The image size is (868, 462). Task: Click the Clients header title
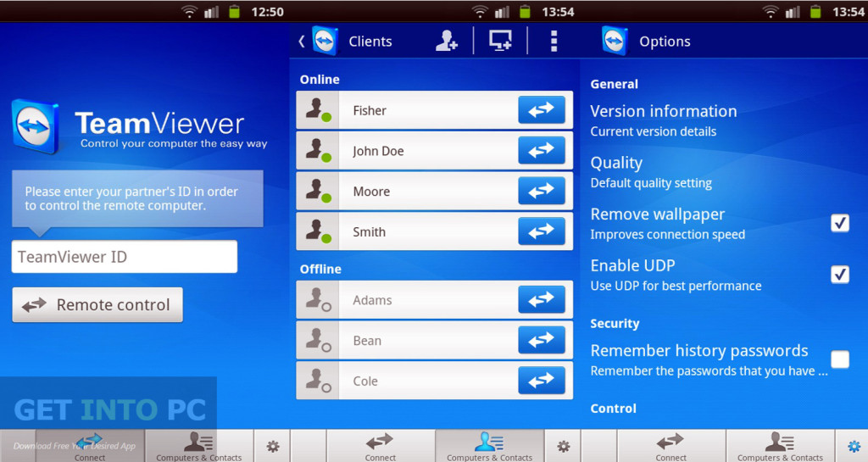(x=370, y=42)
